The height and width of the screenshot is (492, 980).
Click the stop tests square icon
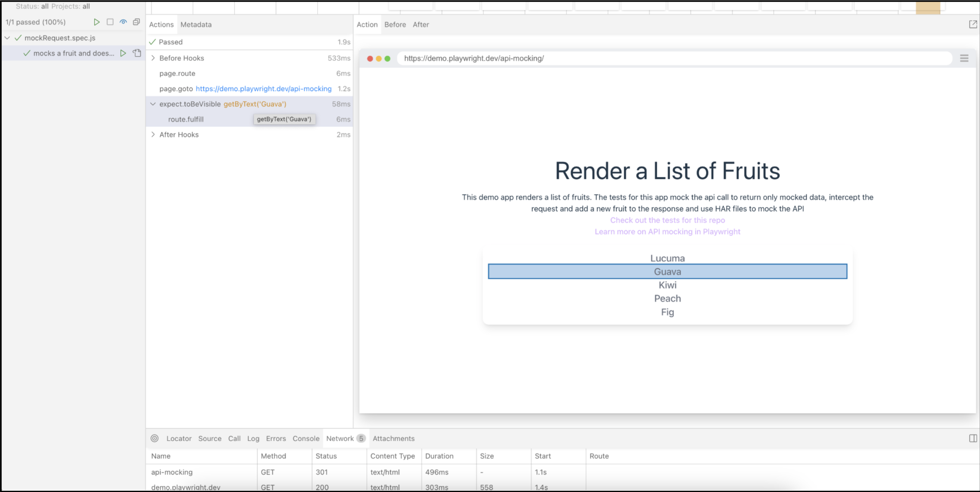click(110, 22)
